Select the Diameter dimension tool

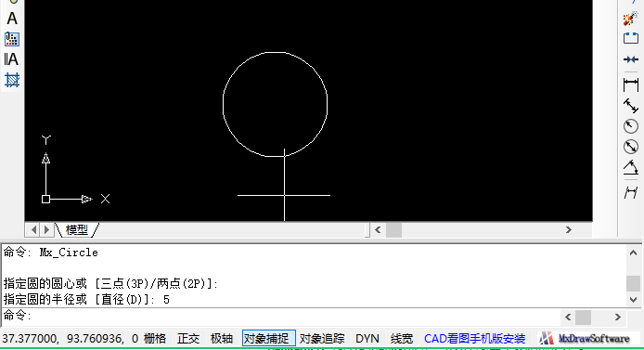click(630, 147)
